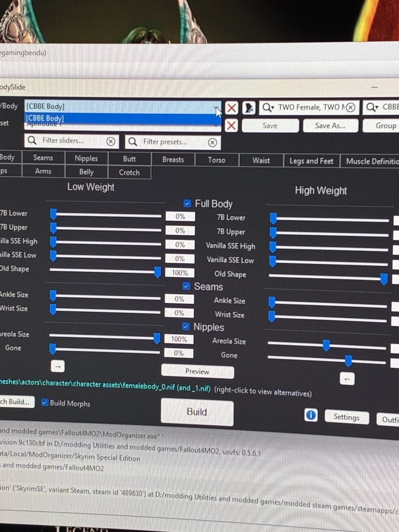Click the Group button
The image size is (399, 532).
pyautogui.click(x=381, y=126)
